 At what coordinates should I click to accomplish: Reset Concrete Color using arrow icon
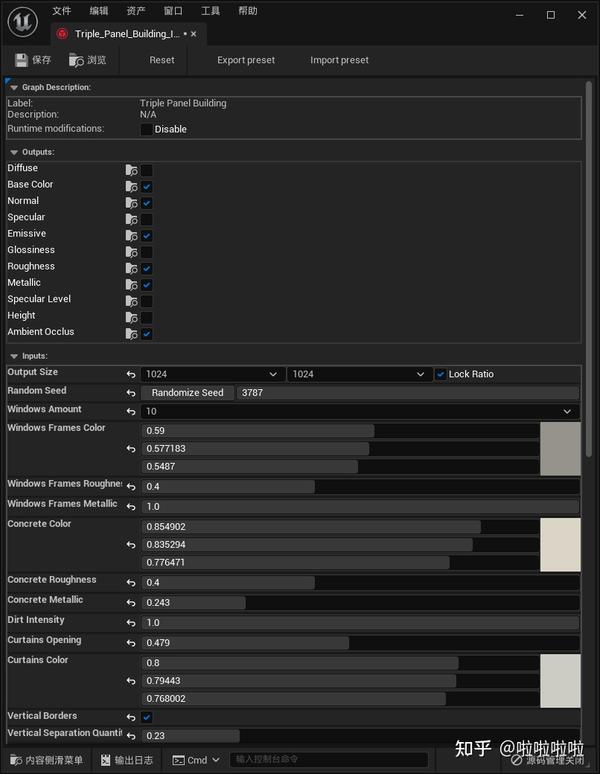pyautogui.click(x=130, y=545)
